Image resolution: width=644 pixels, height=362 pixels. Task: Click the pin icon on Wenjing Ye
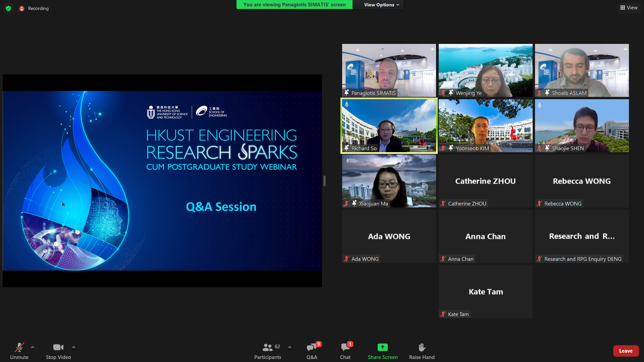point(451,93)
